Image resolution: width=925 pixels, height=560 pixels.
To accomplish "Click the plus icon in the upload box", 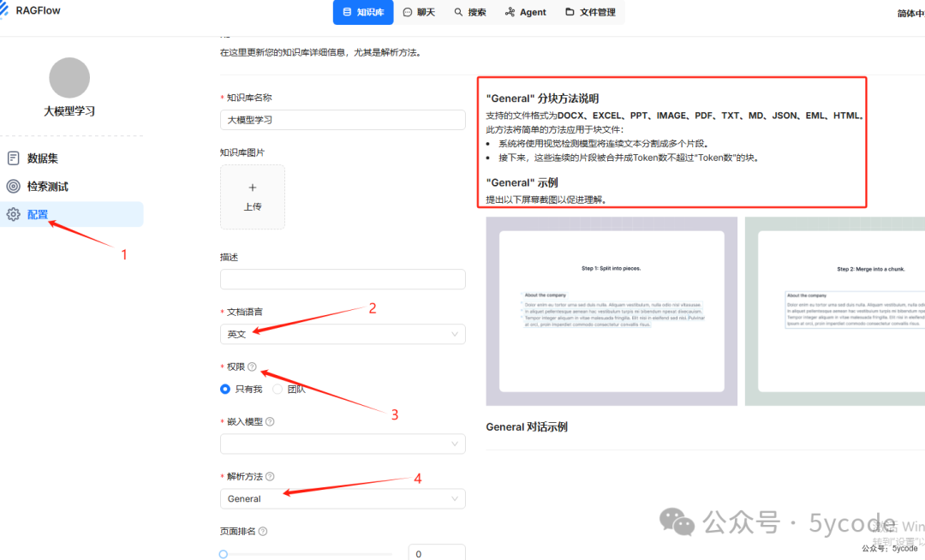I will (x=253, y=188).
